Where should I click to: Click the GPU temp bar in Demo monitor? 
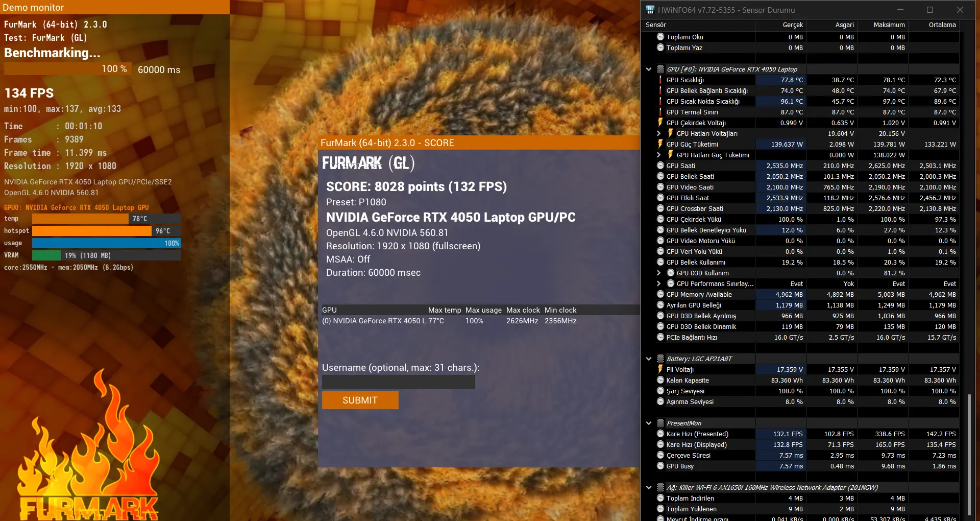(x=106, y=219)
